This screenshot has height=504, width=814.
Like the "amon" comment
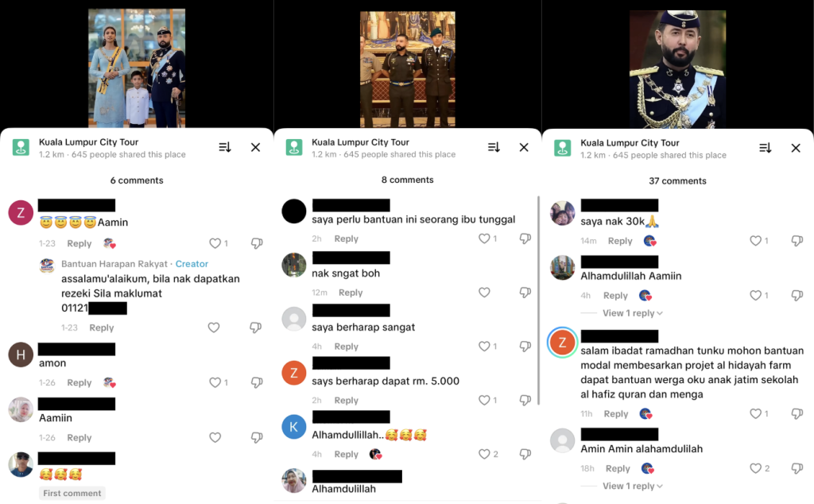[215, 382]
